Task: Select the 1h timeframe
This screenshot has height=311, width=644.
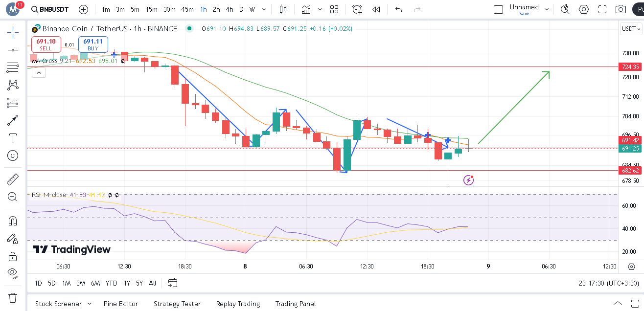Action: [204, 9]
